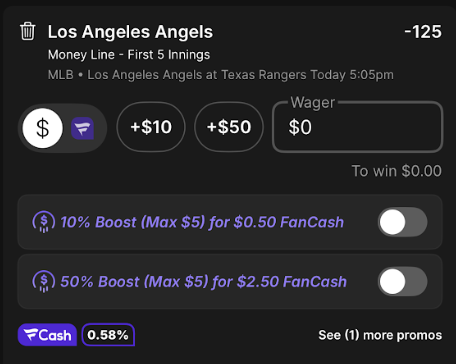Click the -125 odds value
456x364 pixels.
[x=423, y=32]
